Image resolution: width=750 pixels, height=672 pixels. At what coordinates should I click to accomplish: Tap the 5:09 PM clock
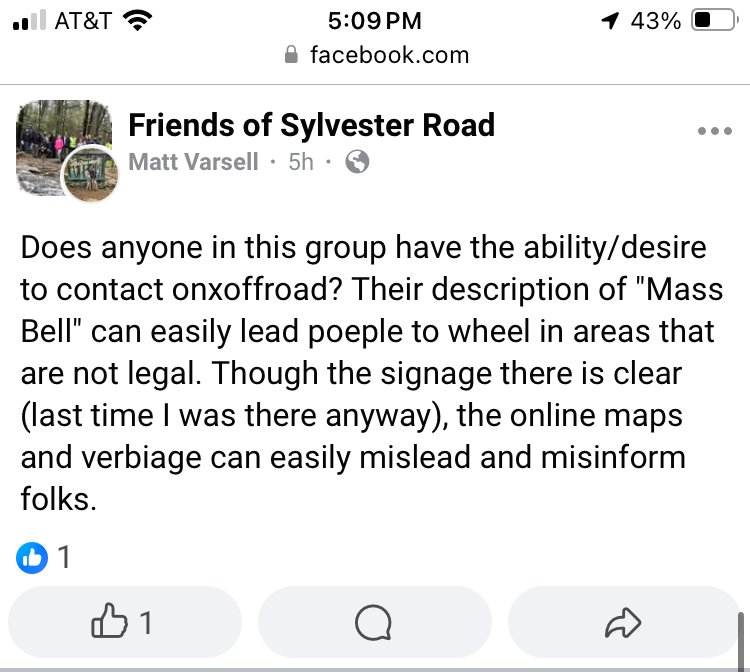click(x=375, y=21)
